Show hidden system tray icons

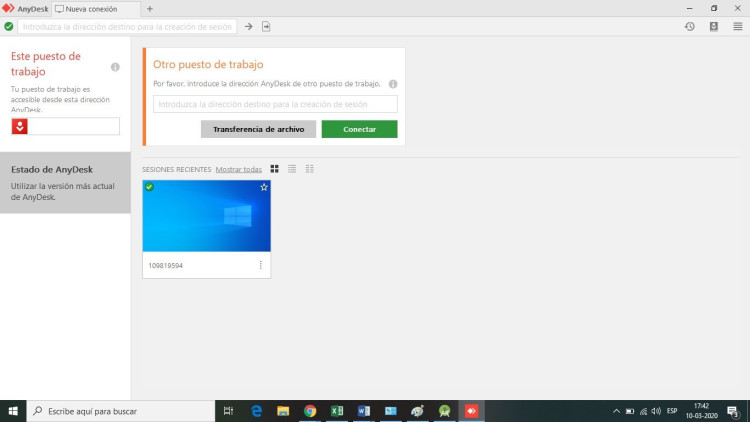[616, 411]
